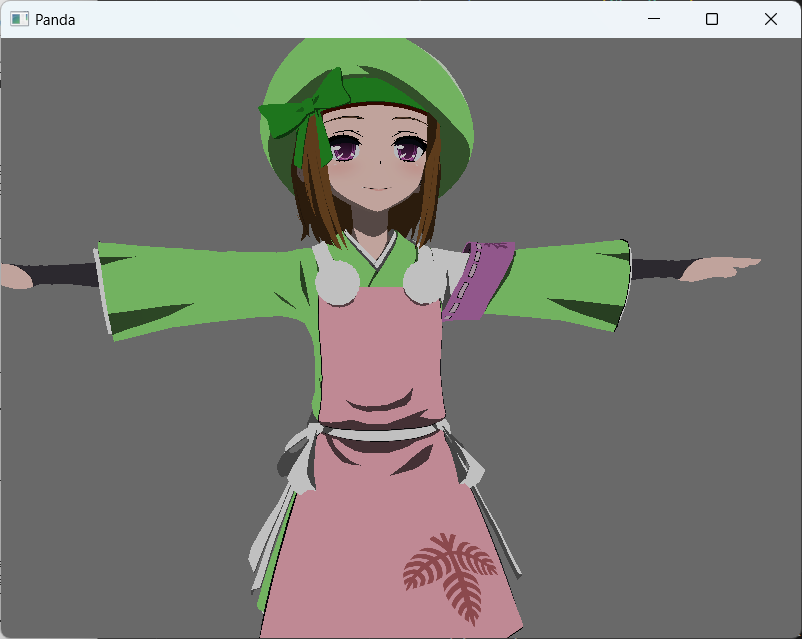Minimize the Panda window

pyautogui.click(x=654, y=19)
